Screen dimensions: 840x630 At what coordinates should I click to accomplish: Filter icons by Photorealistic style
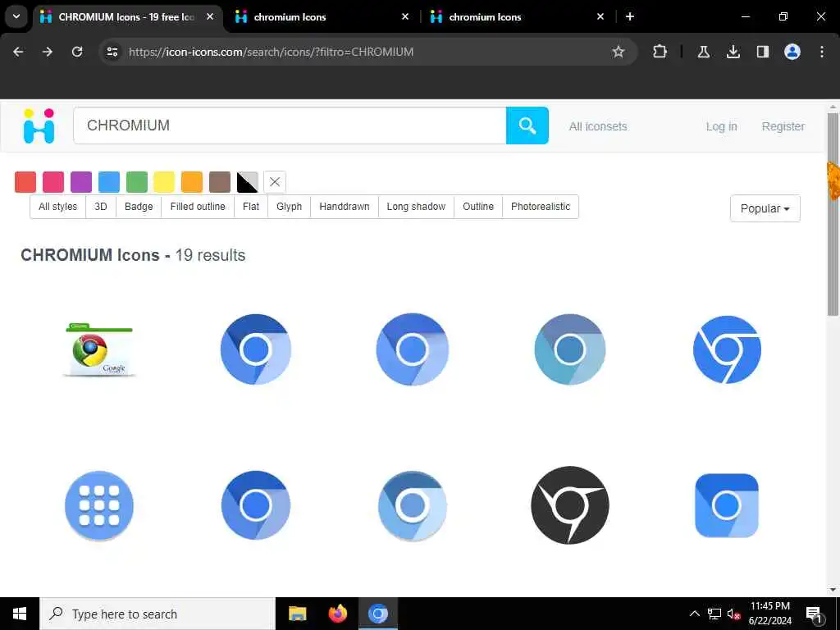click(x=541, y=207)
